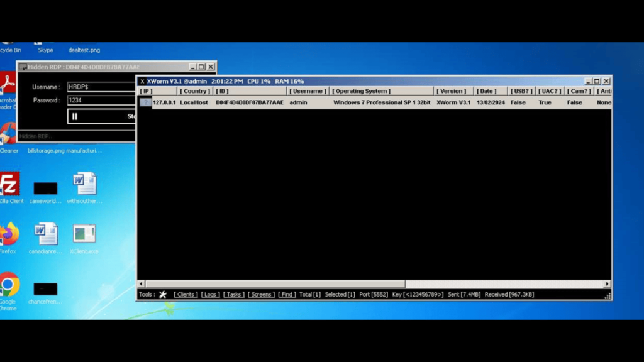
Task: Open the FileZilla Client desktop icon
Action: coord(11,188)
